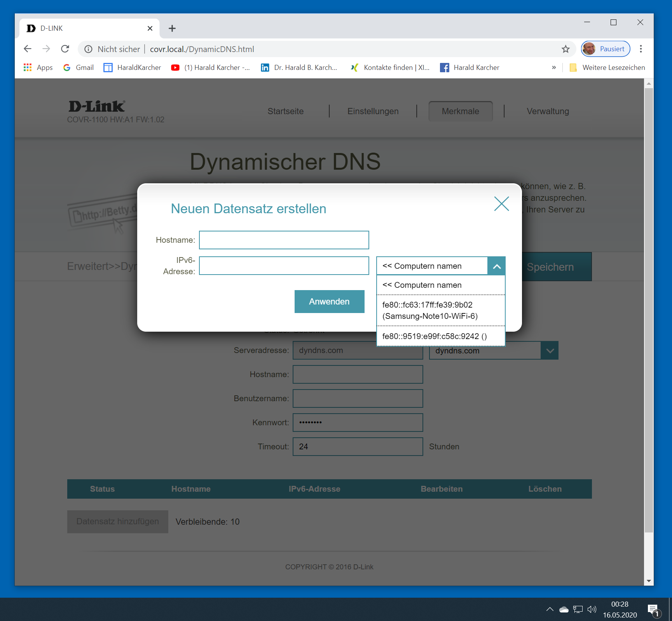The height and width of the screenshot is (621, 672).
Task: Click the Serveradresse input field
Action: pyautogui.click(x=358, y=350)
